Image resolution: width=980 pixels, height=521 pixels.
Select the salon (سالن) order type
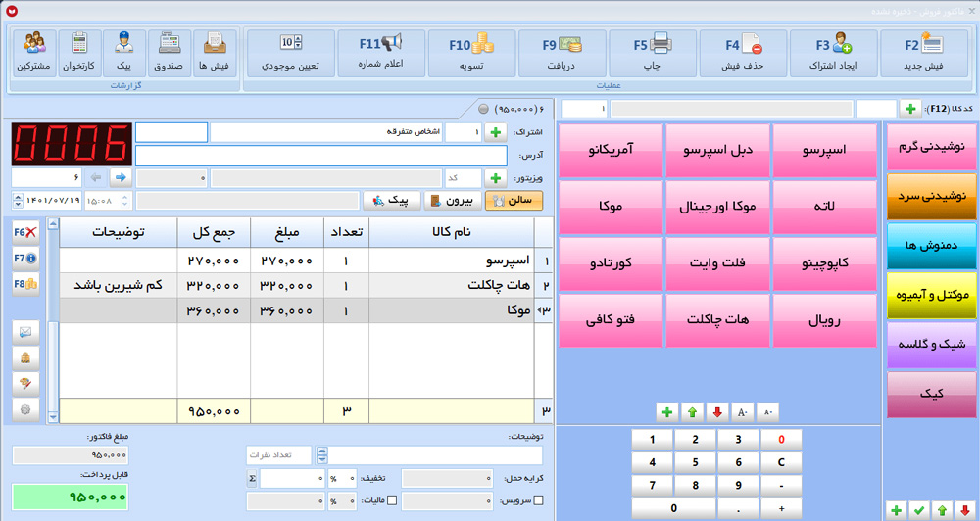(x=514, y=201)
